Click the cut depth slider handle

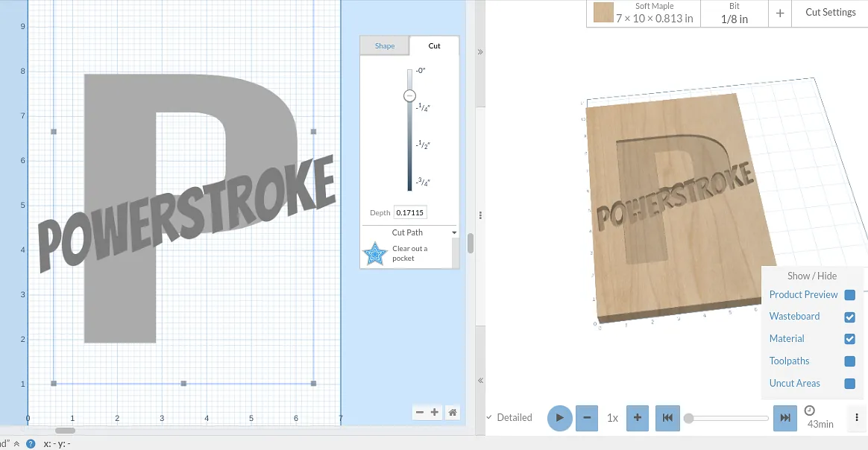pyautogui.click(x=409, y=95)
